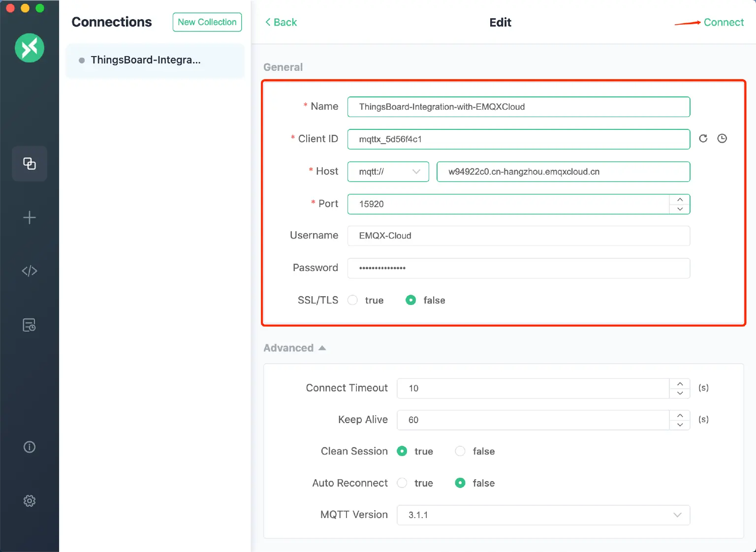Click the MQTTX logo icon

point(30,48)
